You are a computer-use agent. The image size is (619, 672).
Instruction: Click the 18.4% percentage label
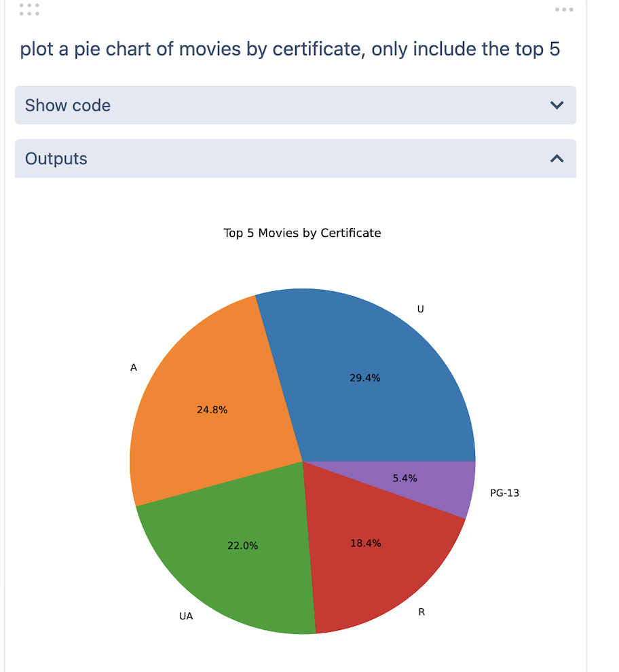click(365, 543)
